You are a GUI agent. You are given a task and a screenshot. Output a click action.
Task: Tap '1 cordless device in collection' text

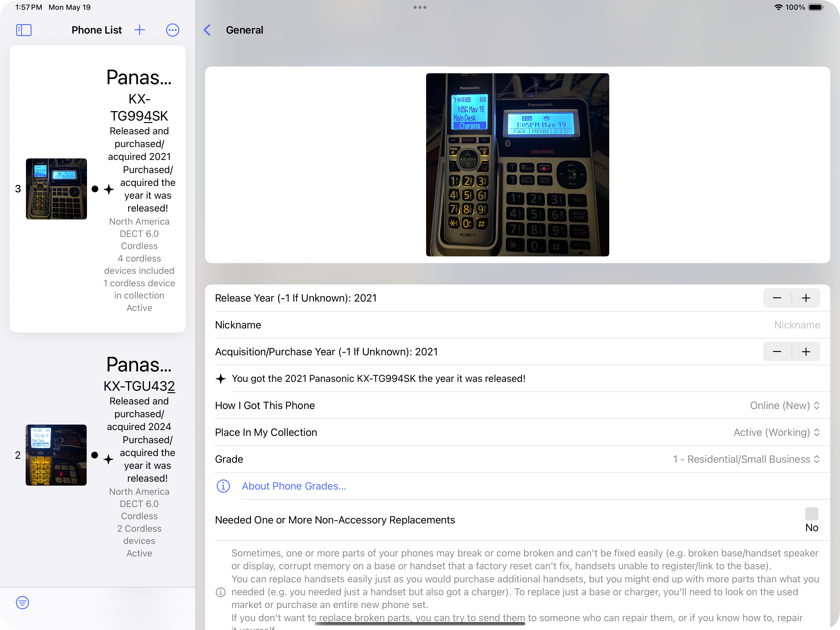click(139, 289)
